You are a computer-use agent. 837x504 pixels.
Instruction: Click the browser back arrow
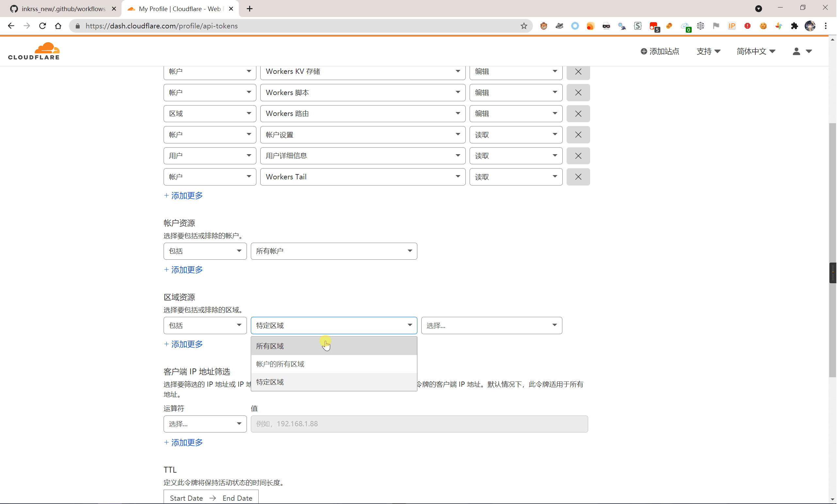coord(11,26)
